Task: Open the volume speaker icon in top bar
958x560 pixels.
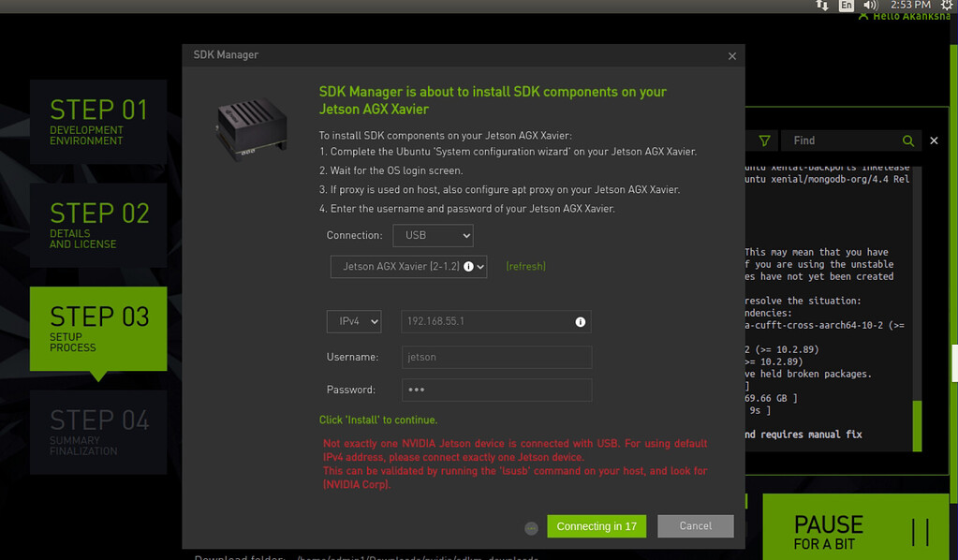Action: tap(870, 5)
